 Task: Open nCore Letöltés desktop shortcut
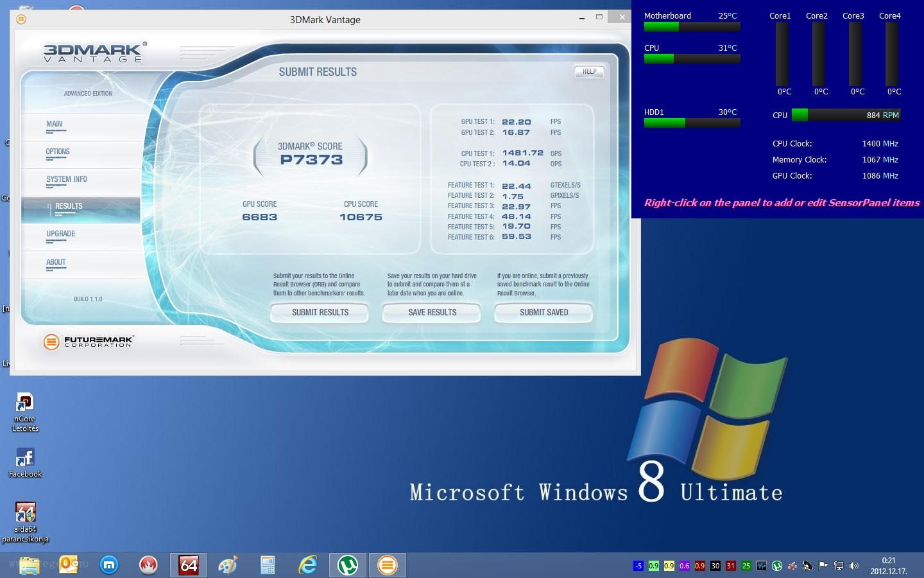pos(25,412)
